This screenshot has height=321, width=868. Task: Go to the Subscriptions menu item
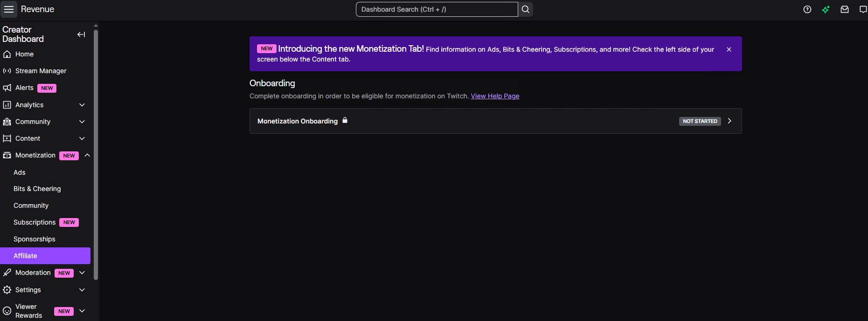pos(35,222)
